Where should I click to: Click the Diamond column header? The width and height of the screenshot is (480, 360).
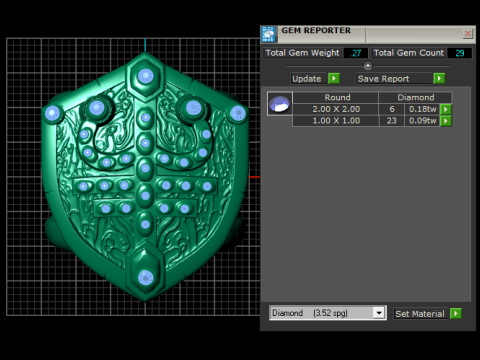point(415,97)
